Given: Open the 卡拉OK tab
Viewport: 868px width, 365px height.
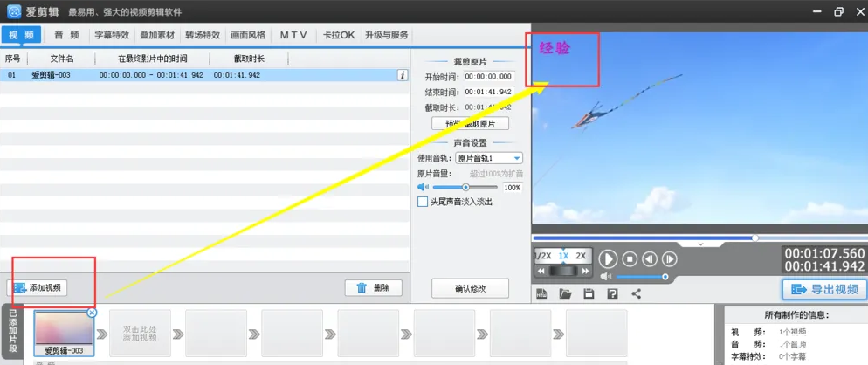Looking at the screenshot, I should 339,35.
